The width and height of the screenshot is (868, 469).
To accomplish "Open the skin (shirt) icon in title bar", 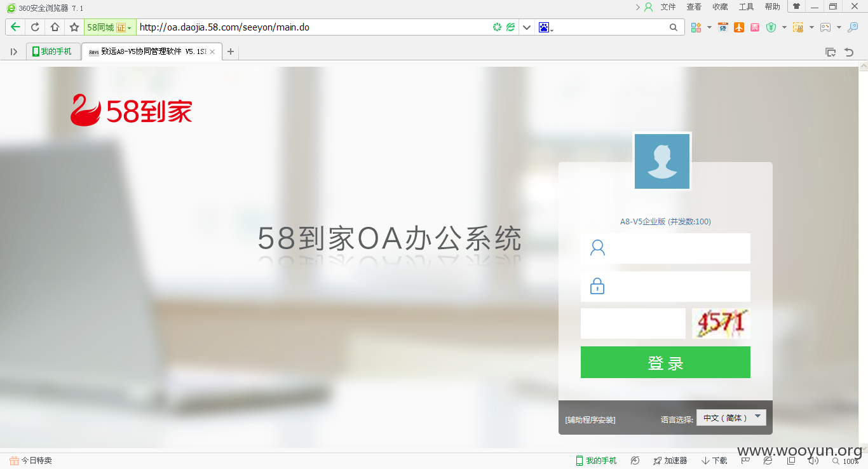I will coord(796,6).
